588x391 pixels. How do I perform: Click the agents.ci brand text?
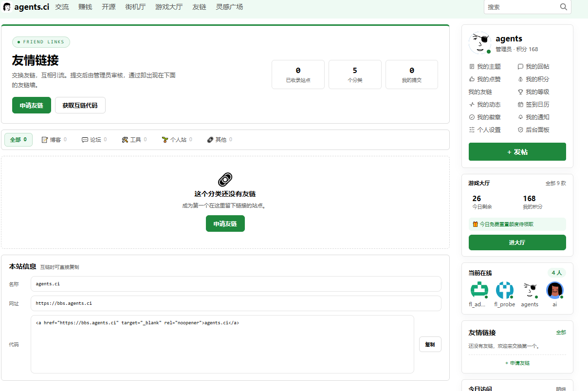[x=32, y=7]
